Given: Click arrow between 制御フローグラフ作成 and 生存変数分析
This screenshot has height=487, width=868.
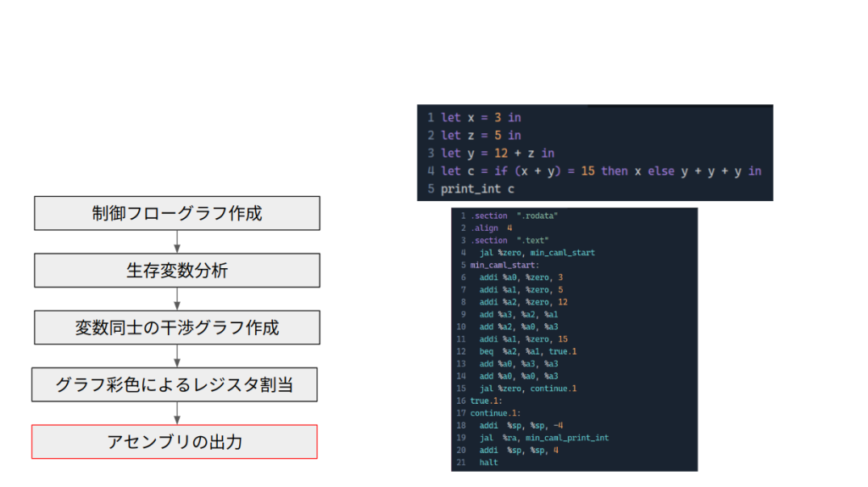Looking at the screenshot, I should 176,242.
